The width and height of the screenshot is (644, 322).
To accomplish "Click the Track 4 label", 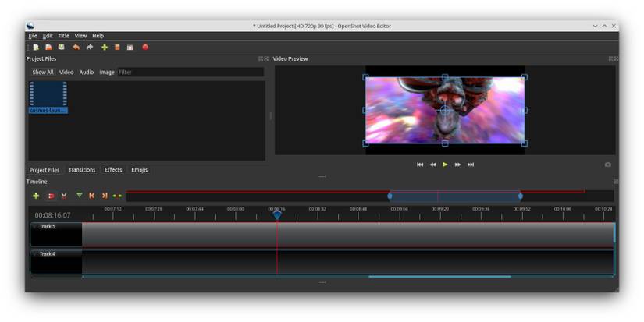I will tap(48, 253).
